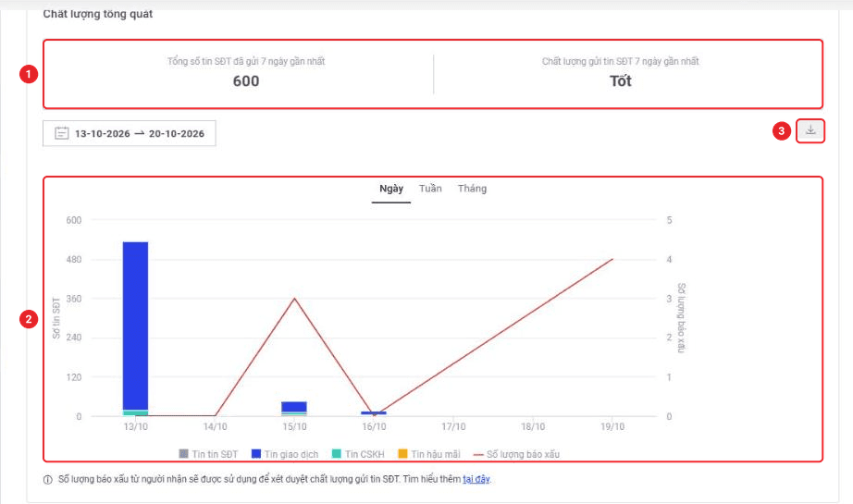853x504 pixels.
Task: Click the blue bar for 15/10
Action: pyautogui.click(x=294, y=407)
